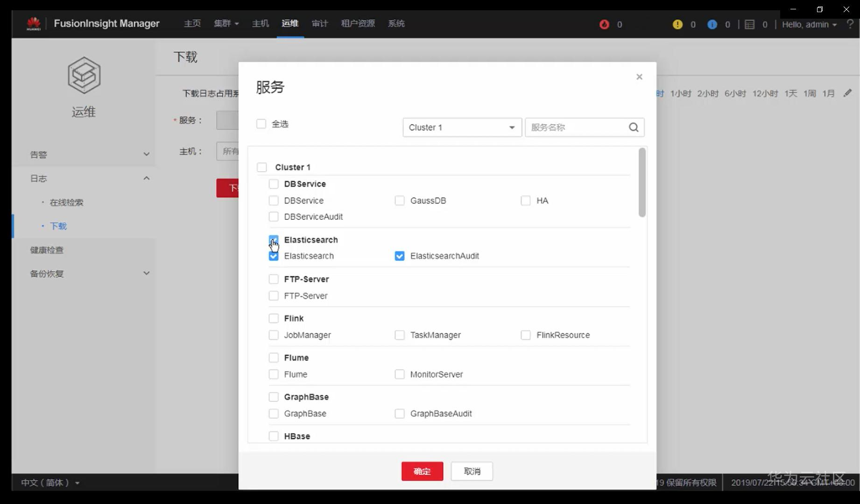
Task: Open 在线检索 in the sidebar
Action: pyautogui.click(x=66, y=203)
